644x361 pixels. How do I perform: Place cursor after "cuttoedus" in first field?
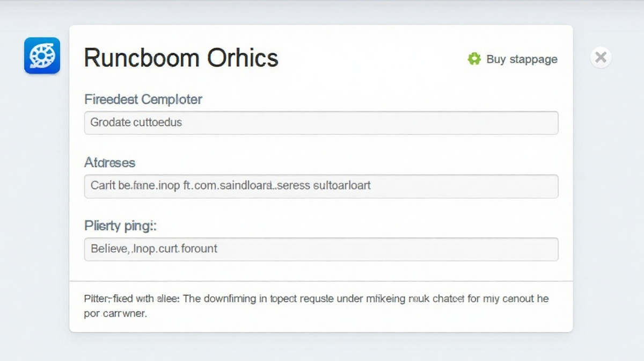[184, 122]
